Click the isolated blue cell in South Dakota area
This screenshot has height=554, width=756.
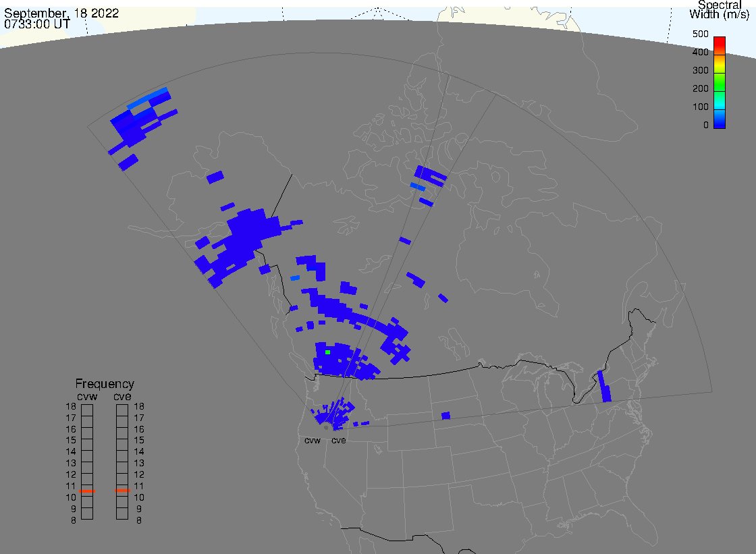(446, 416)
